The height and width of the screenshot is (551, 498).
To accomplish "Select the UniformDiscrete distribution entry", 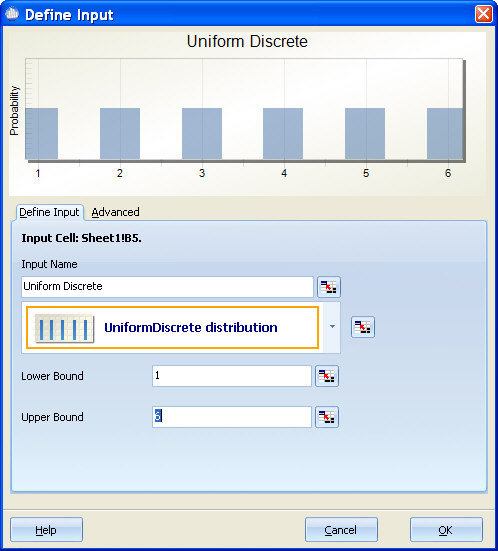I will (x=173, y=328).
